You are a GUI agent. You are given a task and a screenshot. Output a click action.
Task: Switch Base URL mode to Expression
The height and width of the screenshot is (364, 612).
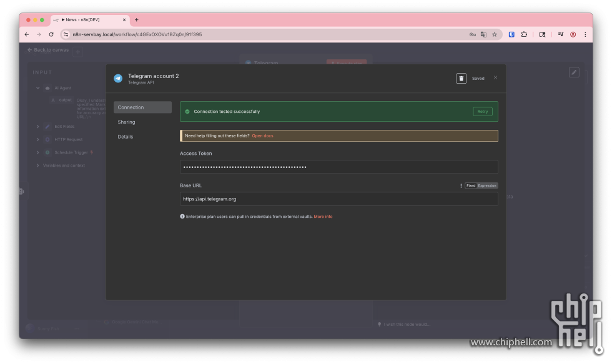pos(487,185)
